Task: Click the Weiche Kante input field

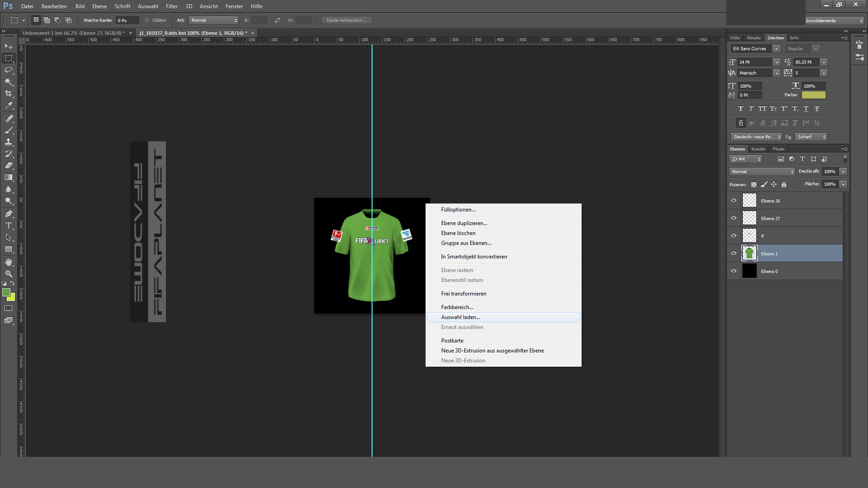Action: (127, 20)
